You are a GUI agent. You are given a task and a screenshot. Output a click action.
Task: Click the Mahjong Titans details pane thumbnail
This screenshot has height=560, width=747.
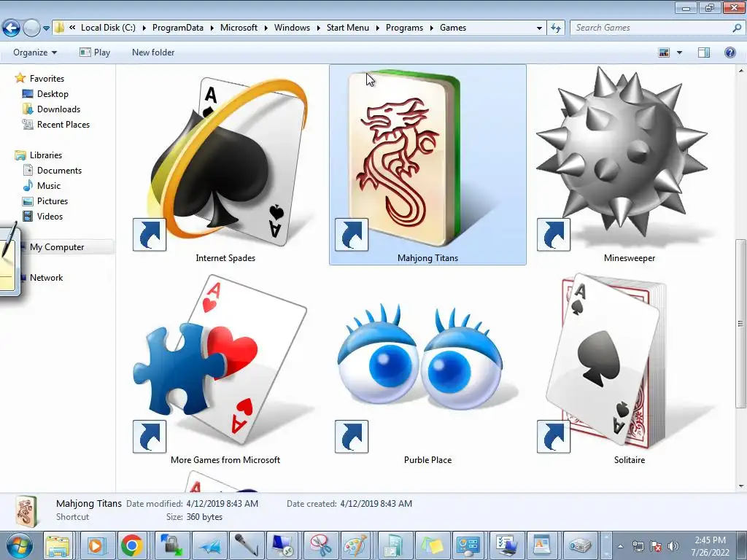[x=26, y=512]
